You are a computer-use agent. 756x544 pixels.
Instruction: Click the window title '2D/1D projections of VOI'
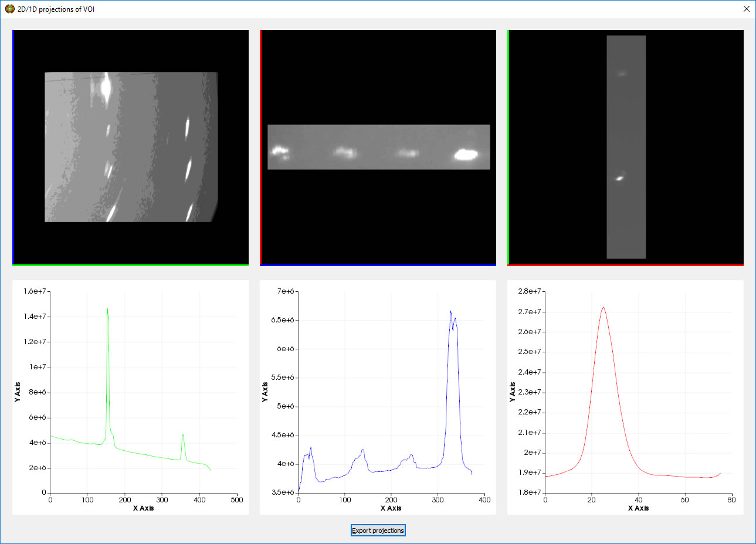[56, 9]
